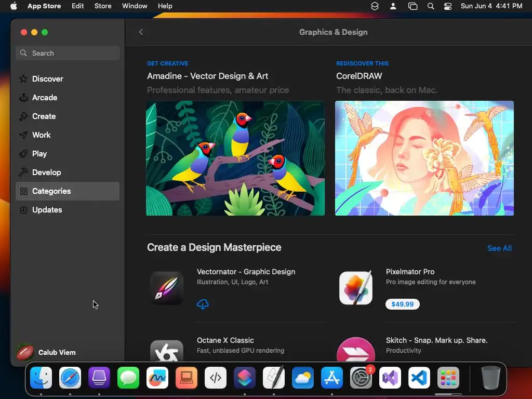The height and width of the screenshot is (399, 532).
Task: Open the CorelDRAW title link
Action: pos(359,76)
